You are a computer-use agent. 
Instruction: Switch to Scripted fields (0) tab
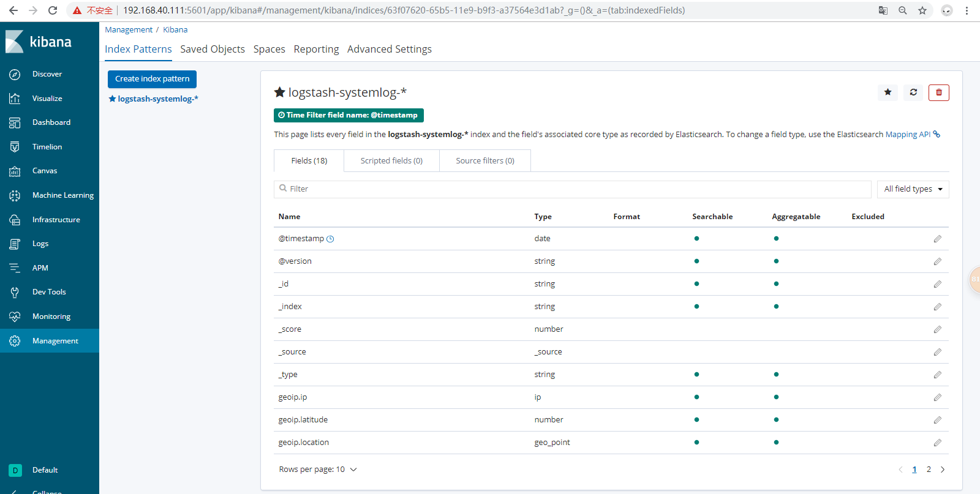391,160
